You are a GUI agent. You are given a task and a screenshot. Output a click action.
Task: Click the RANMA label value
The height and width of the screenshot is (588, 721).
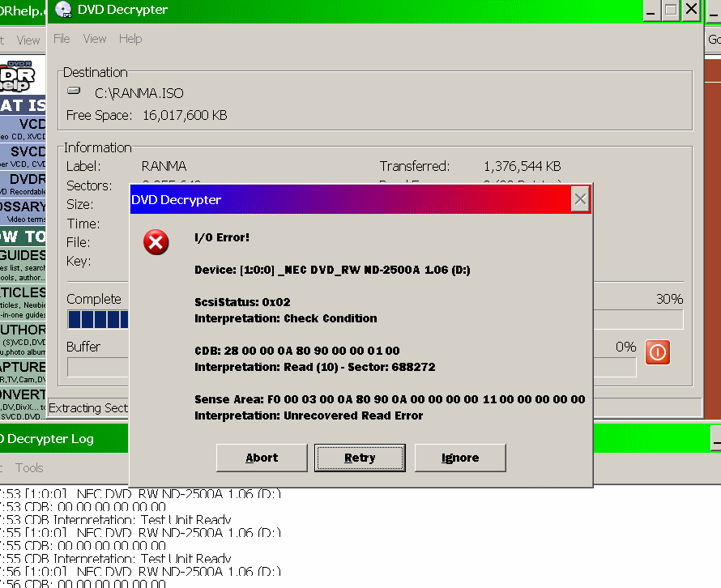tap(164, 166)
